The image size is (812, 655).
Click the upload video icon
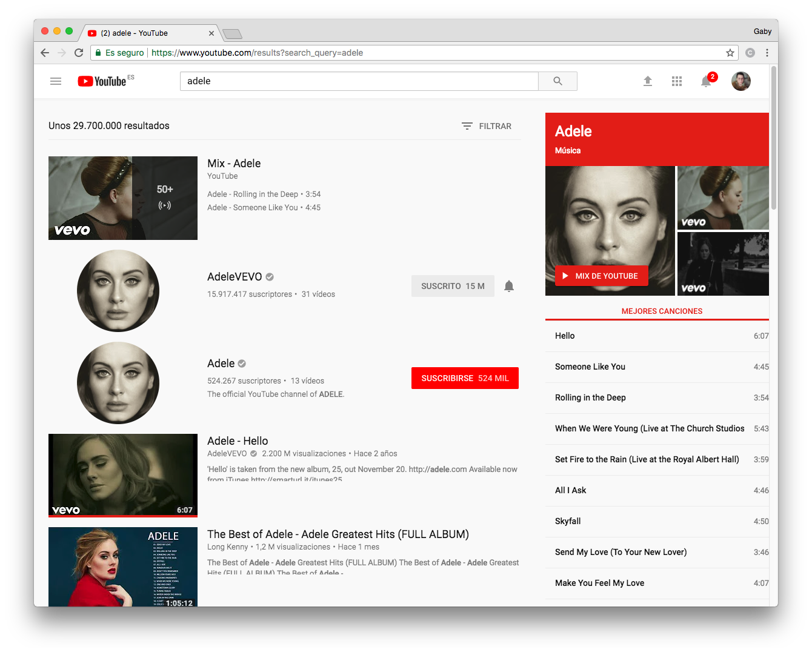click(x=648, y=81)
